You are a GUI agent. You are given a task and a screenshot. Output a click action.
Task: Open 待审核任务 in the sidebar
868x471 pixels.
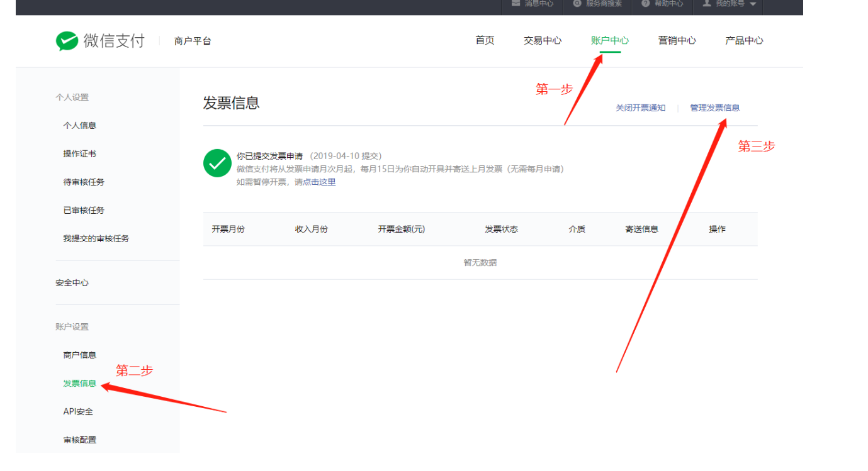click(84, 182)
